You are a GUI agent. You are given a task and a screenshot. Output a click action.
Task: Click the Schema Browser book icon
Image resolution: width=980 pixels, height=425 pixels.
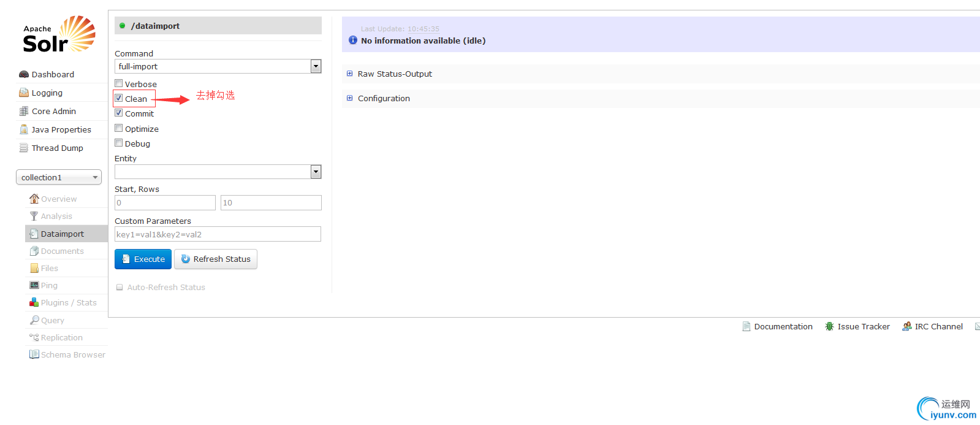[34, 354]
